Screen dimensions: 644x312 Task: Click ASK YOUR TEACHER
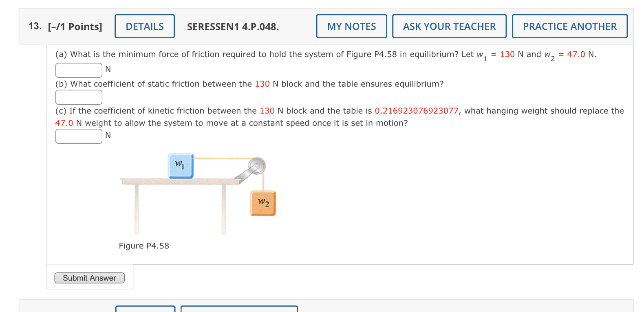[449, 26]
